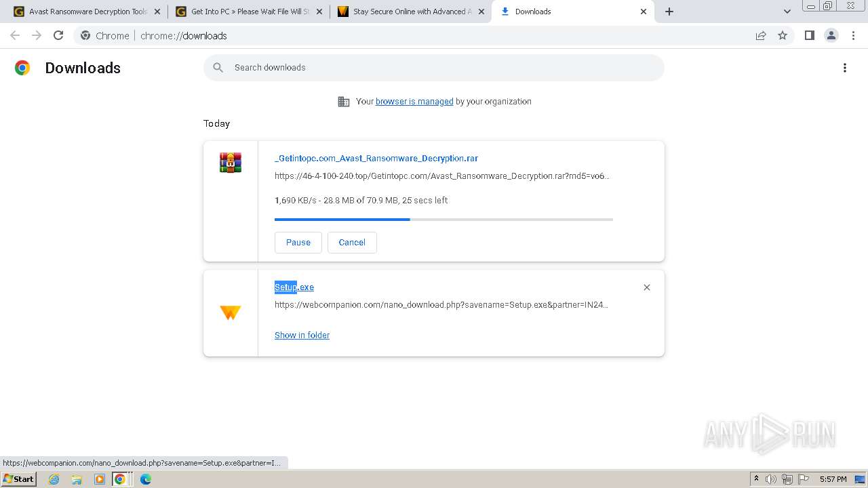Image resolution: width=868 pixels, height=488 pixels.
Task: Go back to the previous page
Action: coord(15,35)
